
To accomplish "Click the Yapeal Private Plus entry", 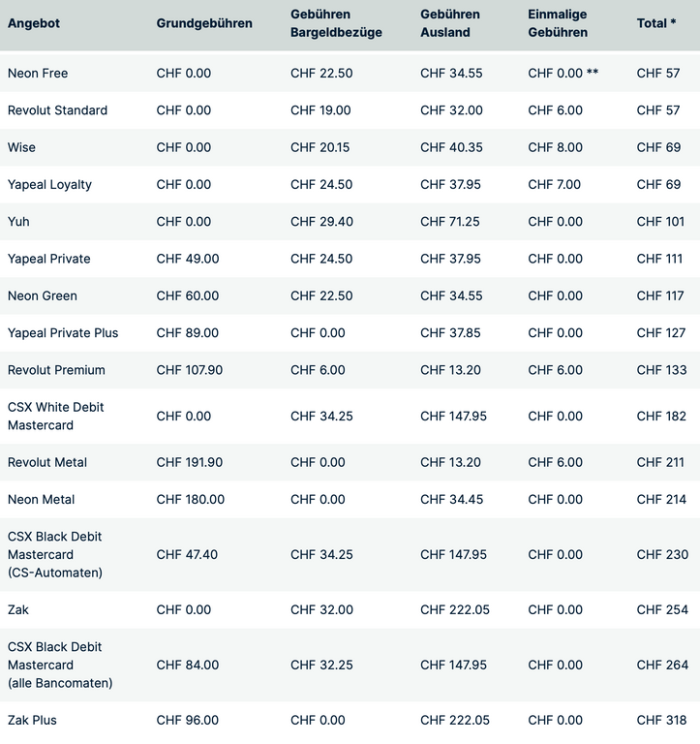I will pos(63,332).
